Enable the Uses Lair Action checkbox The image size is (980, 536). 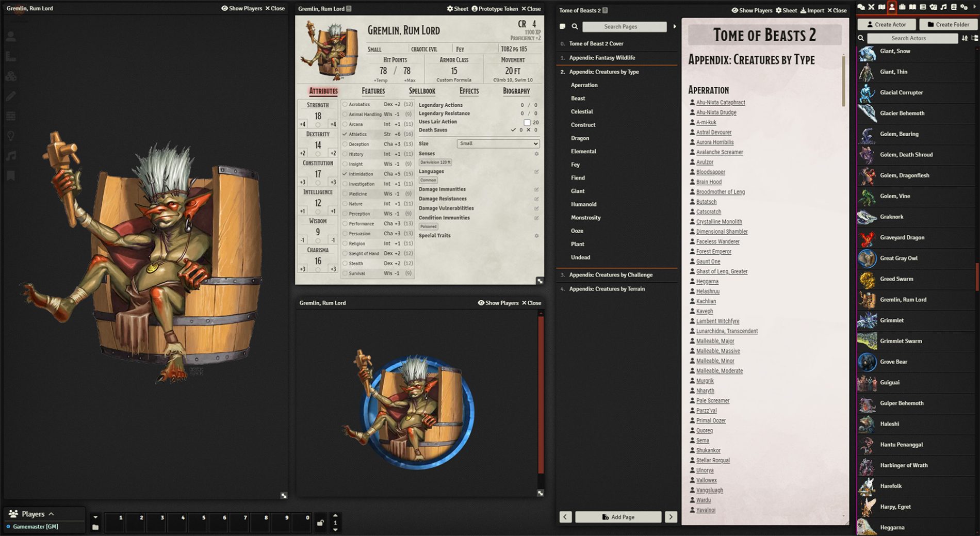[x=527, y=122]
